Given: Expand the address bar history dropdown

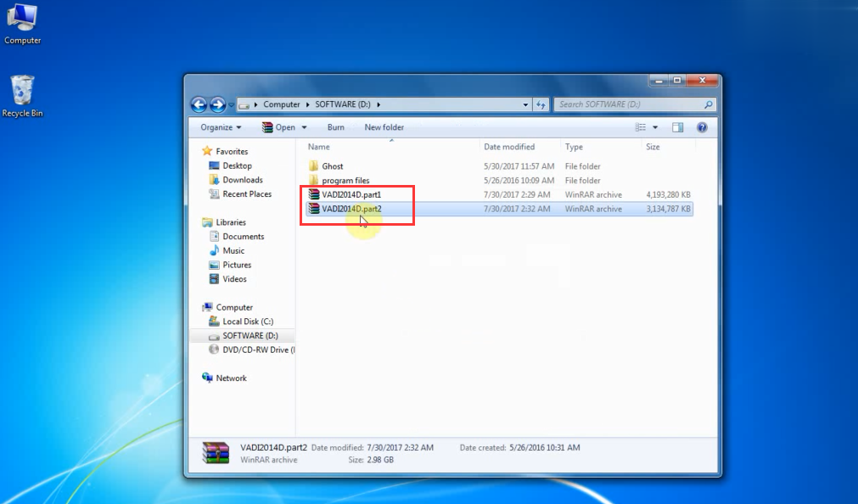Looking at the screenshot, I should pyautogui.click(x=525, y=104).
